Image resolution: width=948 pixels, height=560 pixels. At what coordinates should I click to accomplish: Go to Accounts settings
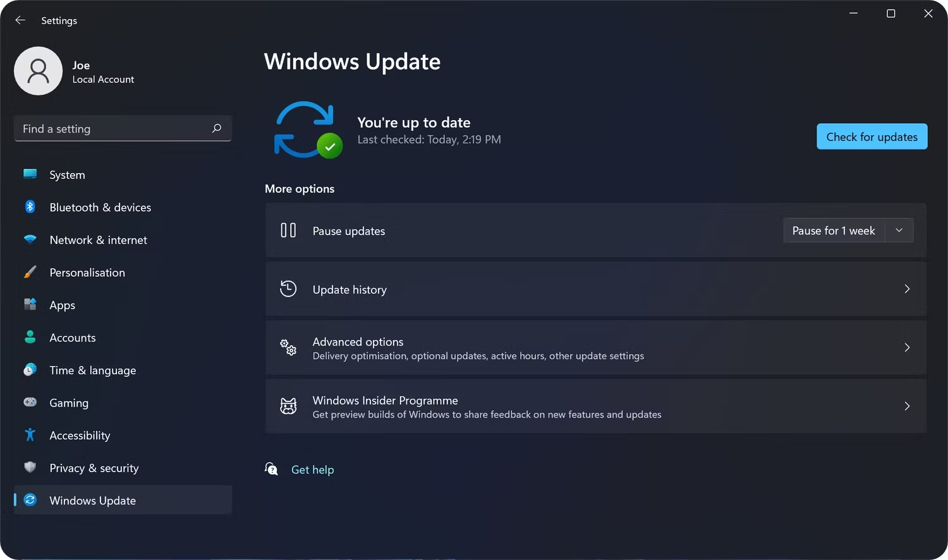pos(73,338)
